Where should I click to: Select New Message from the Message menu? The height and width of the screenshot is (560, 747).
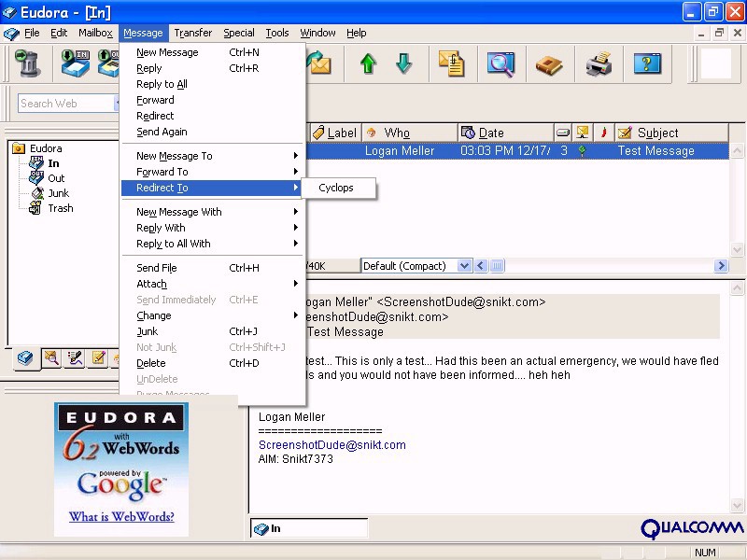[x=213, y=52]
